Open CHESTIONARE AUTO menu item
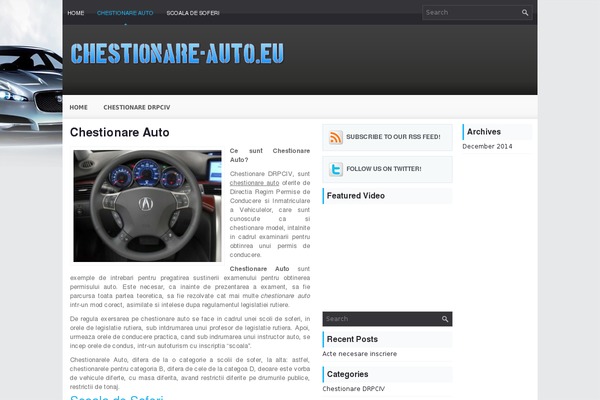Viewport: 600px width, 400px height. (125, 13)
